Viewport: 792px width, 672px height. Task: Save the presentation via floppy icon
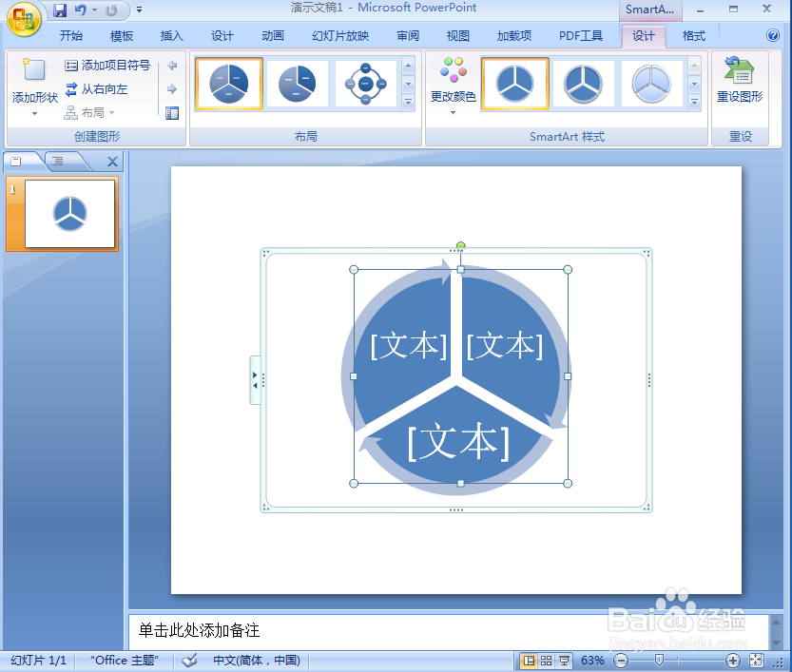pyautogui.click(x=60, y=10)
